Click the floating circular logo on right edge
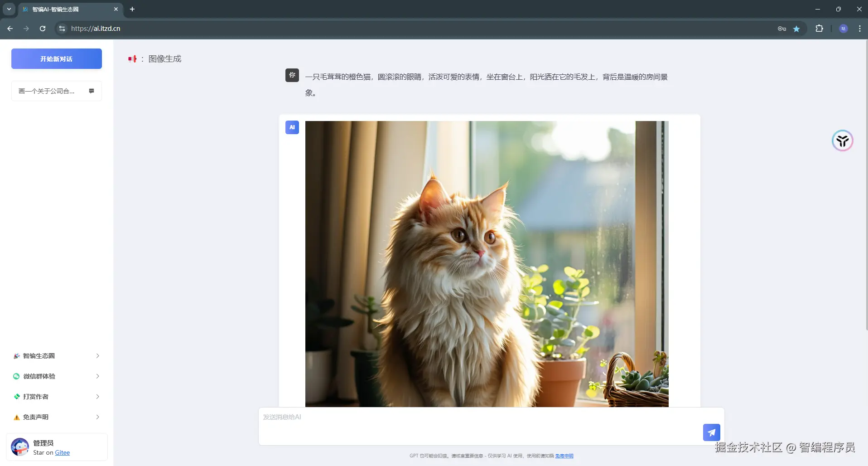 point(842,141)
